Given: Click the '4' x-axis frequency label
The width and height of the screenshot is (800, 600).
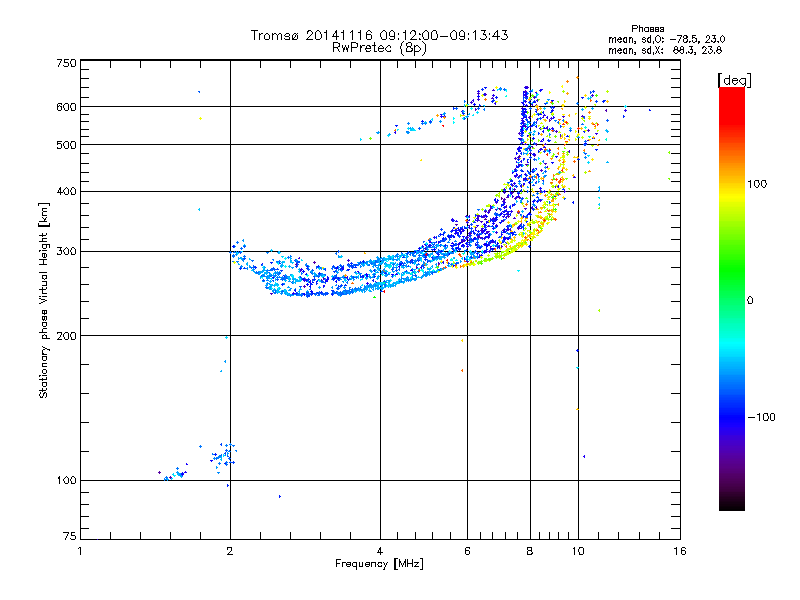Looking at the screenshot, I should click(x=380, y=551).
